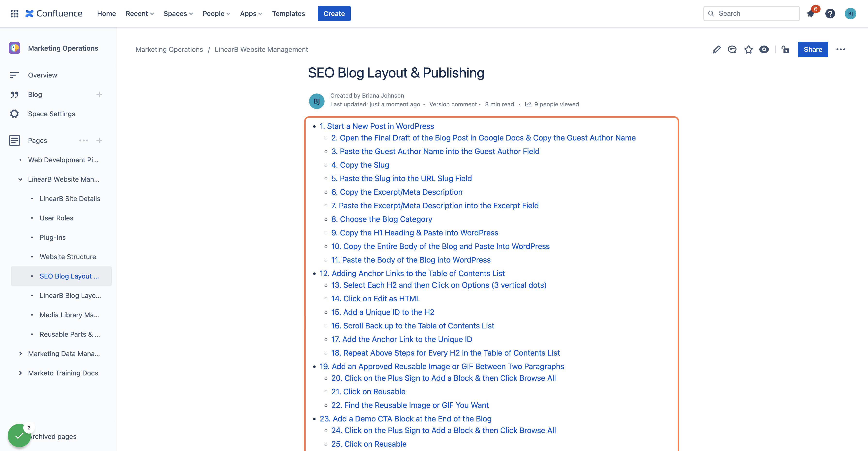Create new page plus beside Pages
868x451 pixels.
(x=99, y=140)
